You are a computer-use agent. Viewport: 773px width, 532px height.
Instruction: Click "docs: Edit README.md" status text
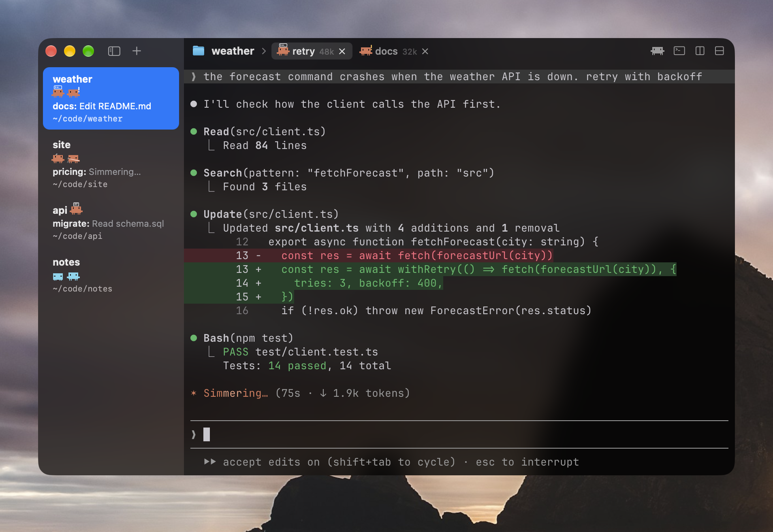[102, 106]
